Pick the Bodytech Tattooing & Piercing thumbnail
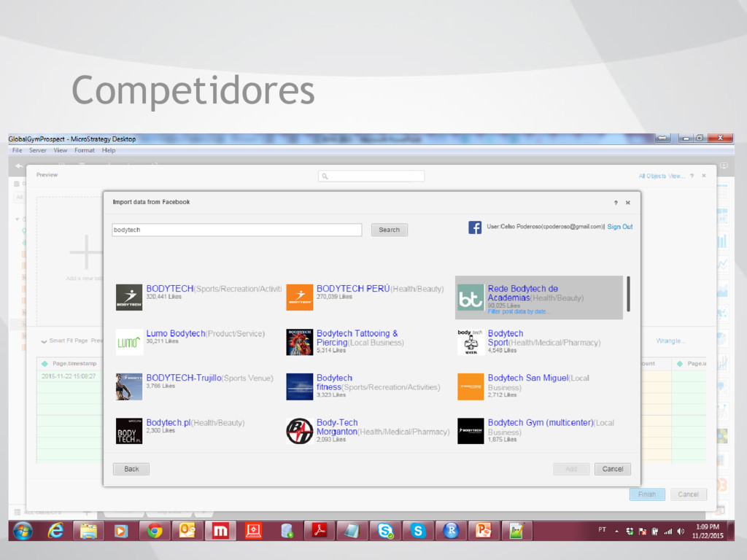Image resolution: width=747 pixels, height=560 pixels. (300, 342)
